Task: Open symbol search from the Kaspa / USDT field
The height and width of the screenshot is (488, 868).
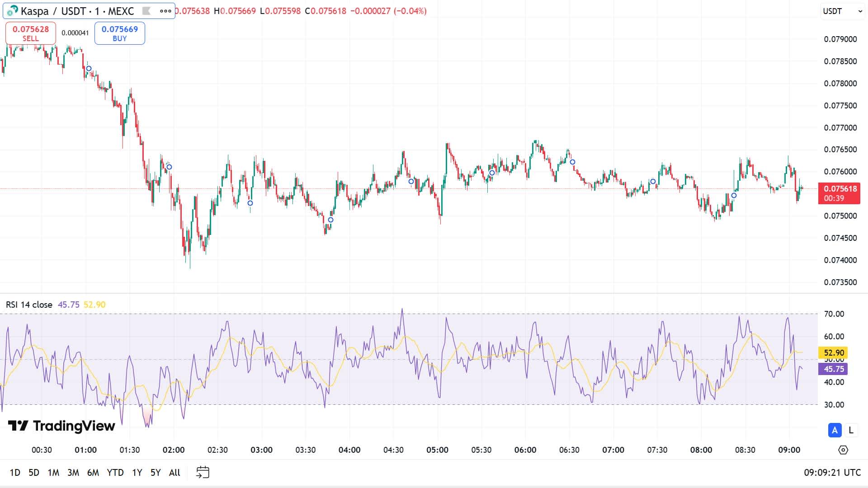Action: coord(77,11)
